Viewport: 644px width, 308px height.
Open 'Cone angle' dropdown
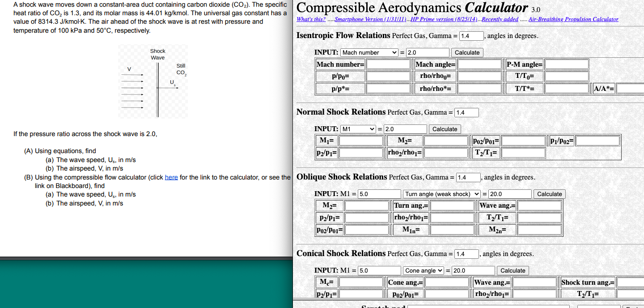pyautogui.click(x=424, y=270)
